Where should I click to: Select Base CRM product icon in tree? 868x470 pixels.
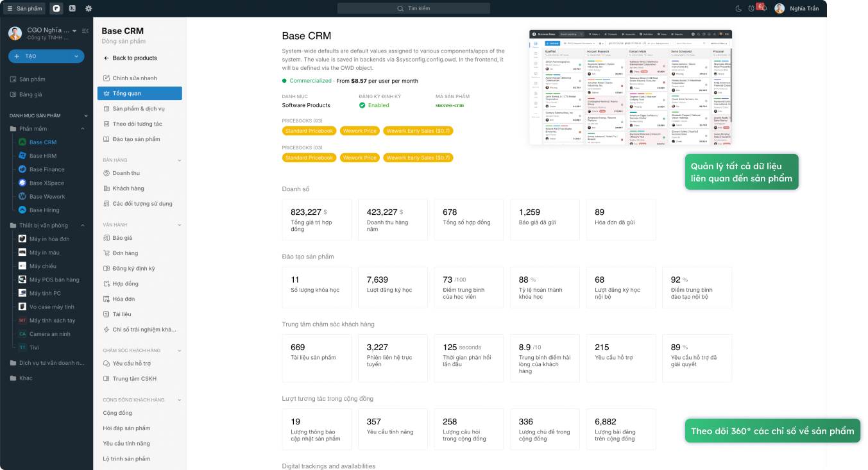click(x=22, y=142)
